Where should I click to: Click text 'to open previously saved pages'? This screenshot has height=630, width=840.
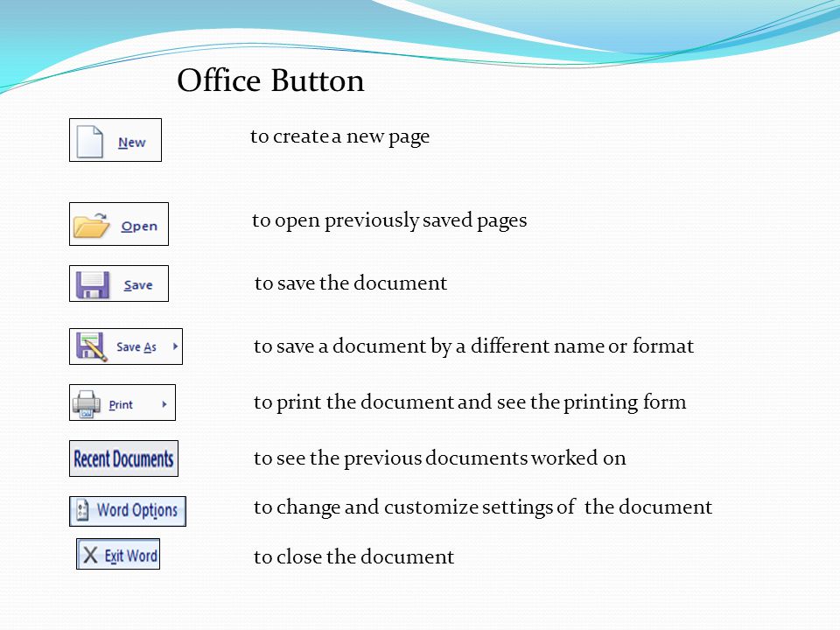389,220
